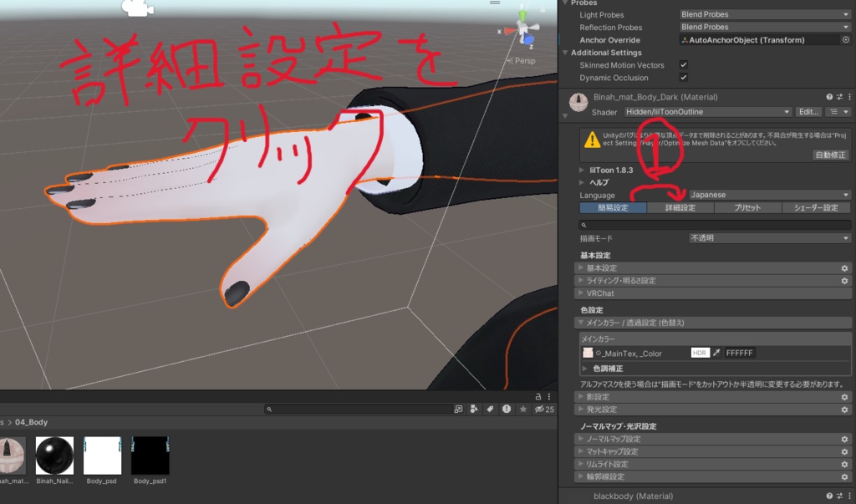The image size is (856, 504).
Task: Open presets icon for Binah_mat_Body_Dark material
Action: [839, 97]
